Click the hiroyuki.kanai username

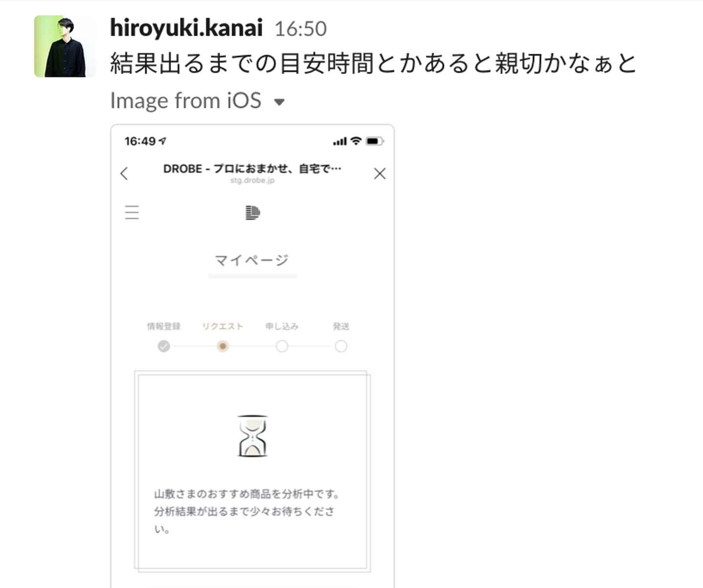pos(186,28)
